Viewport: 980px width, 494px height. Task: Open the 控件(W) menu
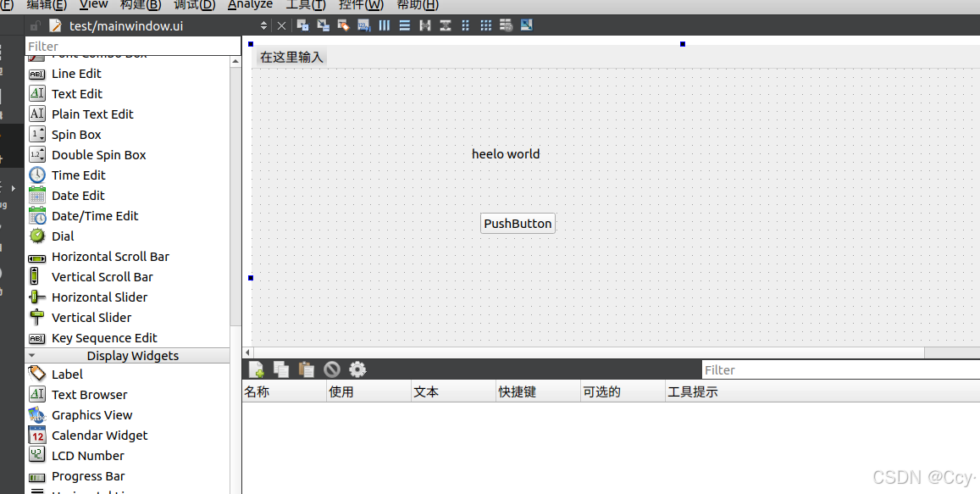pos(361,4)
